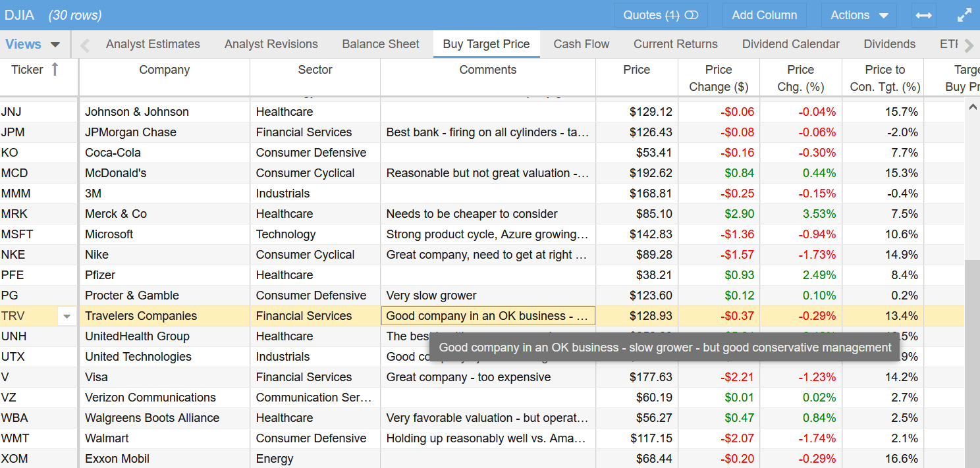
Task: Go to the Cash Flow tab
Action: [x=582, y=44]
